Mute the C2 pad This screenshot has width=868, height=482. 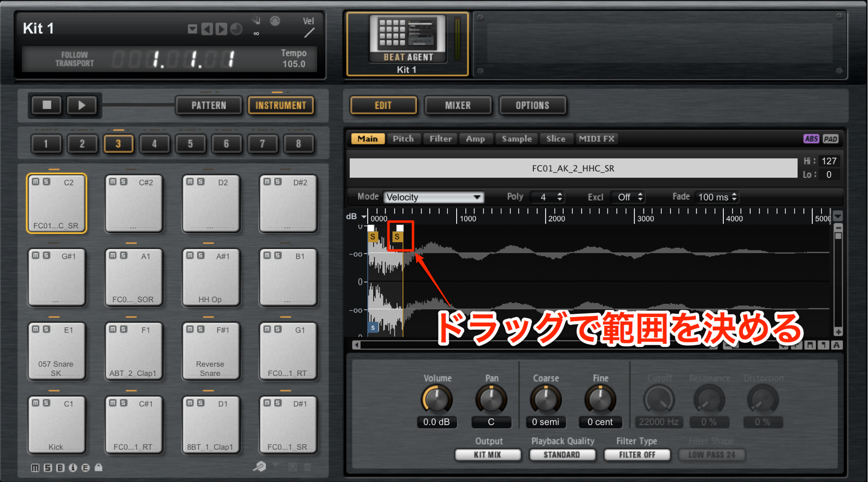(x=36, y=182)
